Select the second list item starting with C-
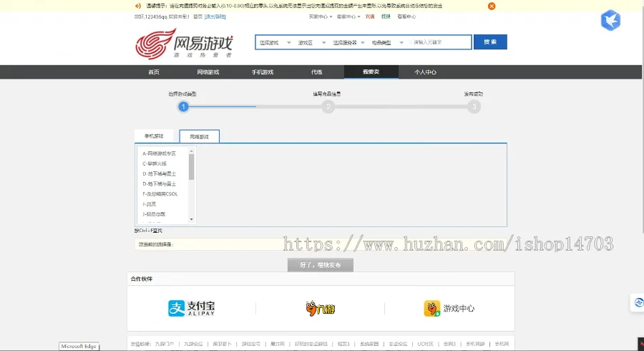This screenshot has width=644, height=351. [x=155, y=163]
